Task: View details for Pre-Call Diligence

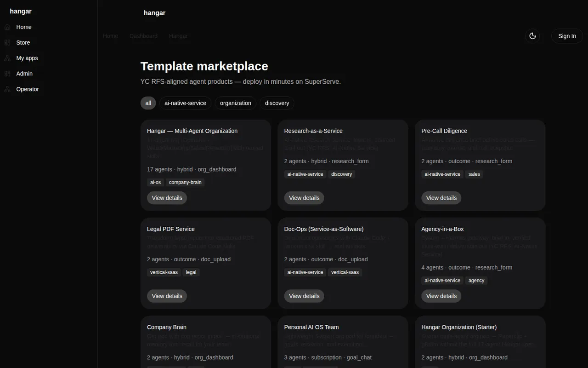Action: tap(441, 198)
